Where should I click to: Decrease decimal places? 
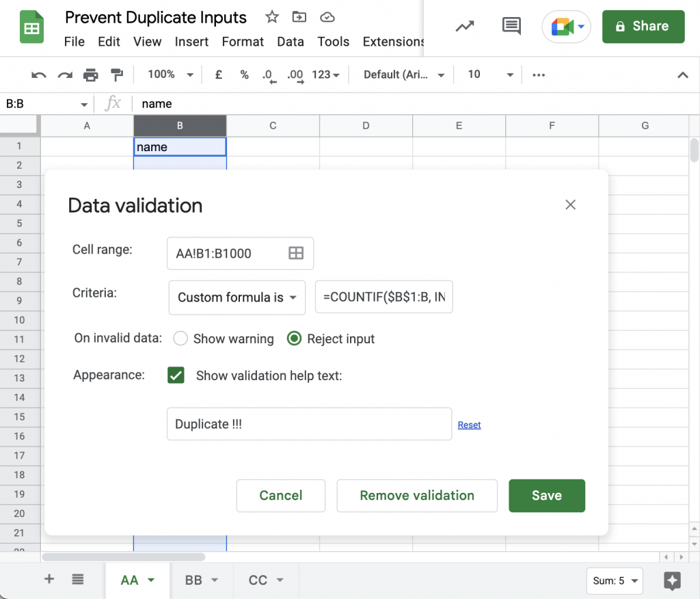pyautogui.click(x=269, y=75)
